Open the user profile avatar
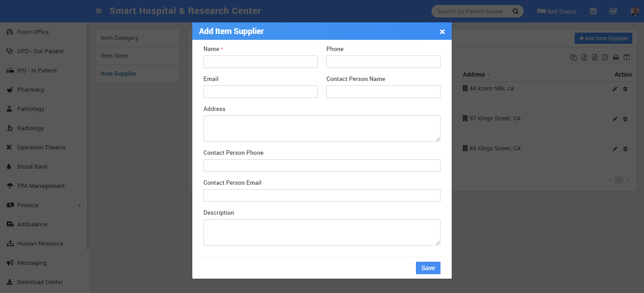 (635, 11)
